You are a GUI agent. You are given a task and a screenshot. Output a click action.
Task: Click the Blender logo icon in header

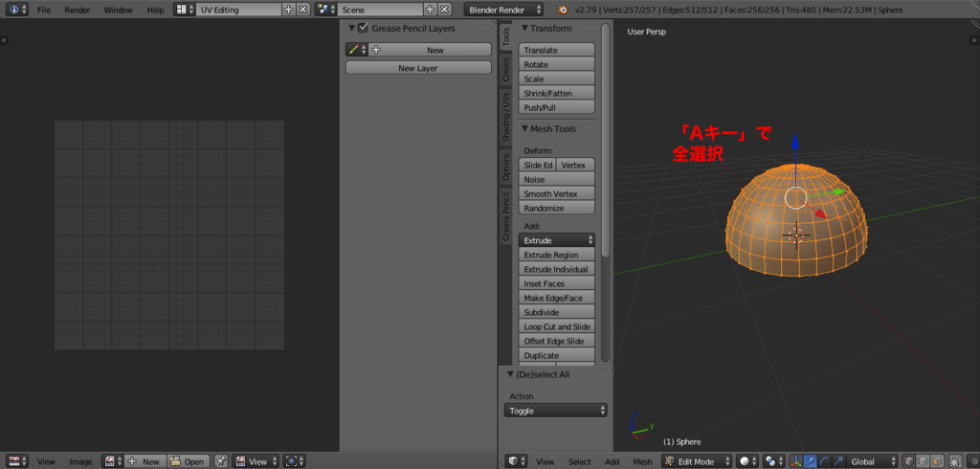click(x=563, y=10)
